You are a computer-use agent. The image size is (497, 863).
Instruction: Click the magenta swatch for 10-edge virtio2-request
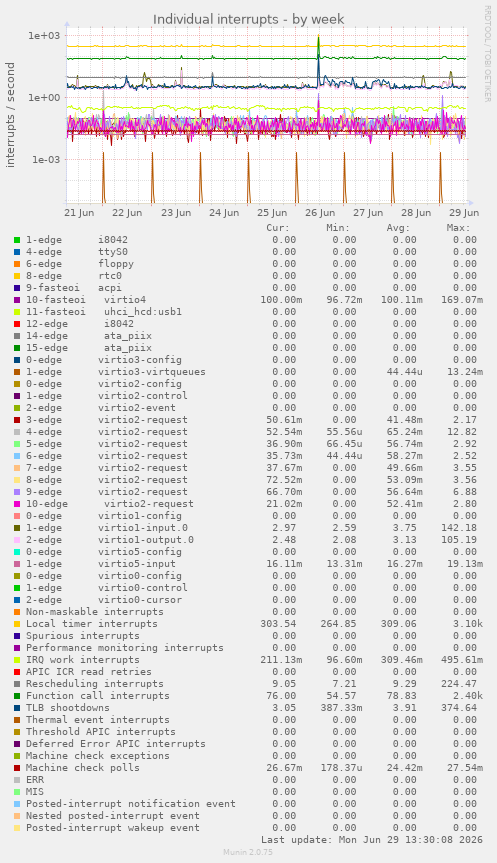(17, 504)
